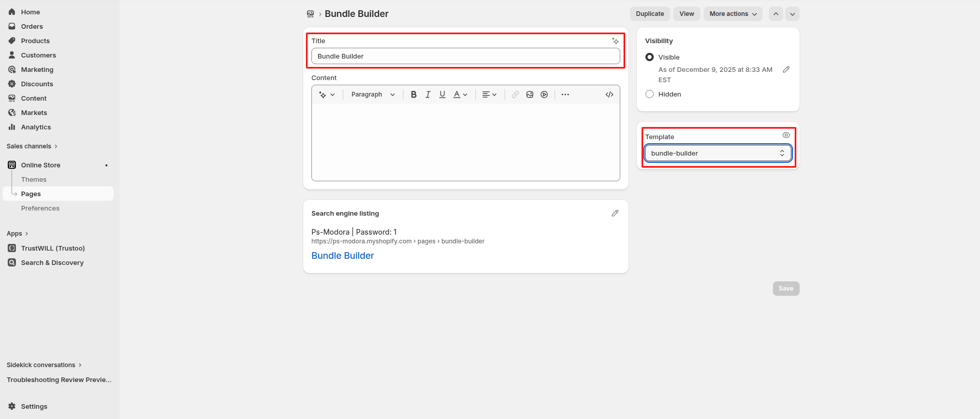Click the AI sparkle icon beside Title

coord(615,41)
